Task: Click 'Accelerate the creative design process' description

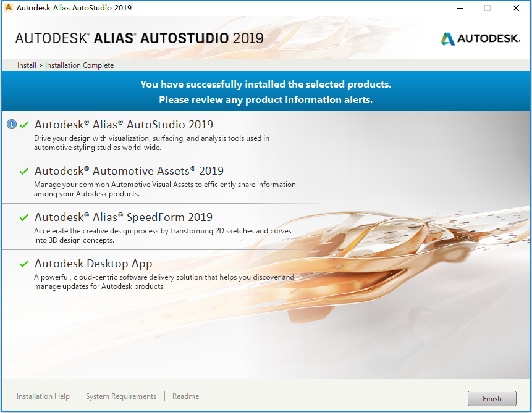Action: point(163,235)
